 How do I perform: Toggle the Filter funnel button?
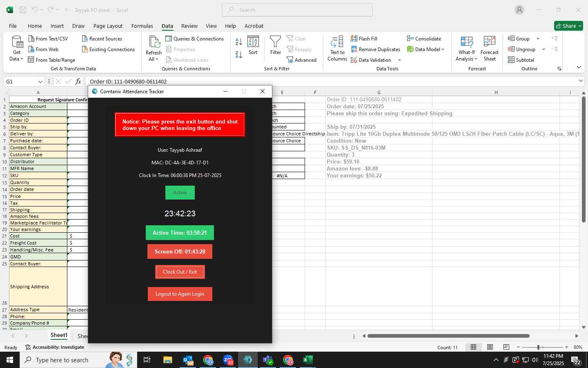pos(276,46)
